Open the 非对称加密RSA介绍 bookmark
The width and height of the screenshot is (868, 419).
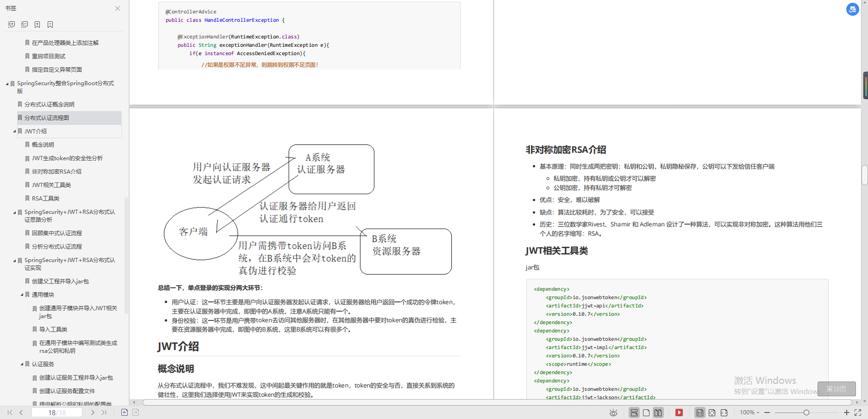tap(56, 171)
